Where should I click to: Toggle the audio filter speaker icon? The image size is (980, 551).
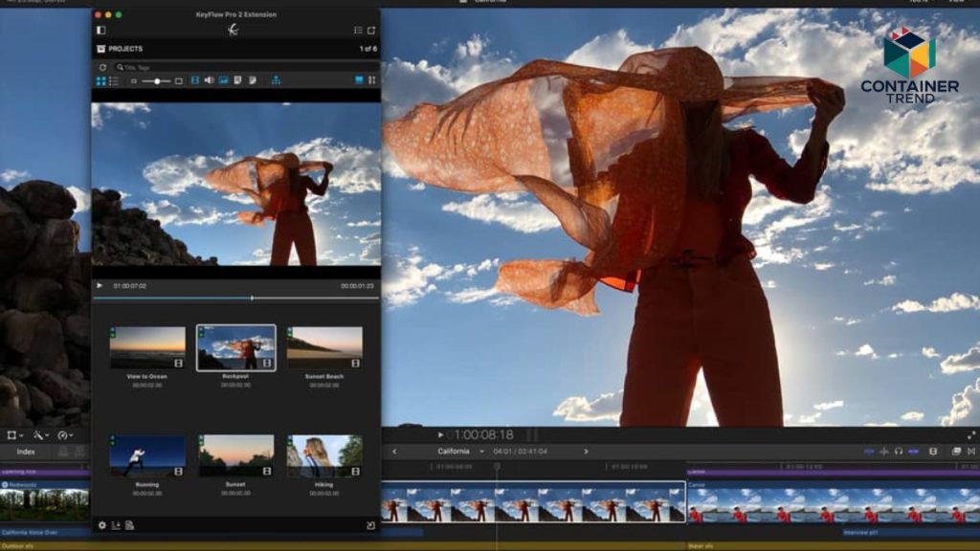pyautogui.click(x=209, y=80)
